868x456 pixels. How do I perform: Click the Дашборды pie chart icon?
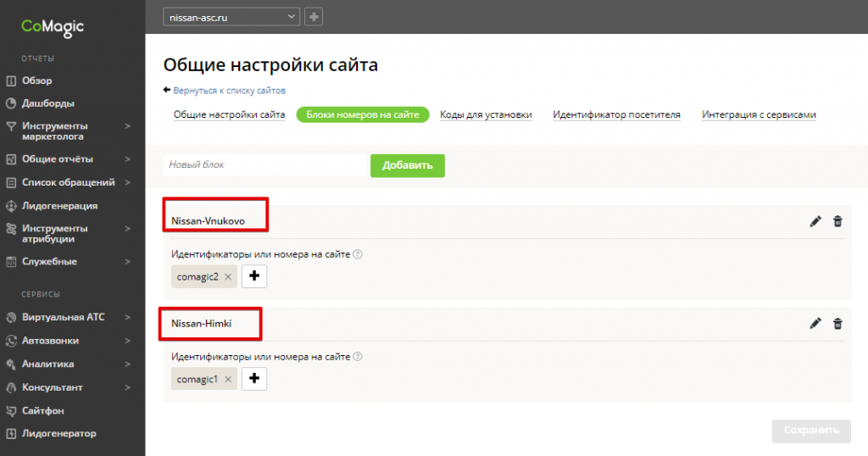[11, 103]
